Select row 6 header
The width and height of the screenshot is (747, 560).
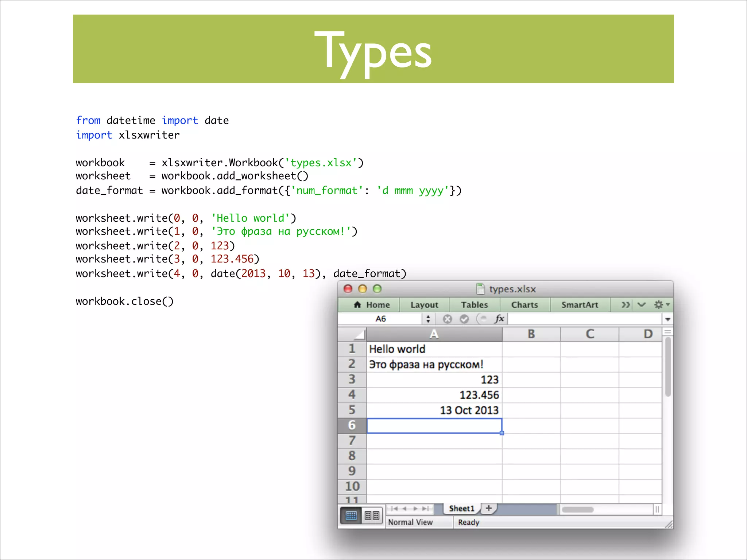(x=352, y=425)
